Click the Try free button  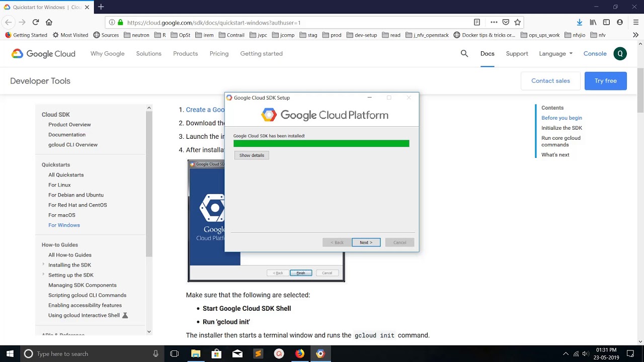(606, 81)
